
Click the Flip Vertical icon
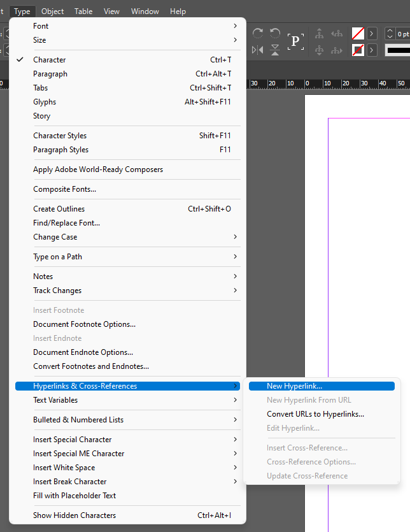[275, 50]
